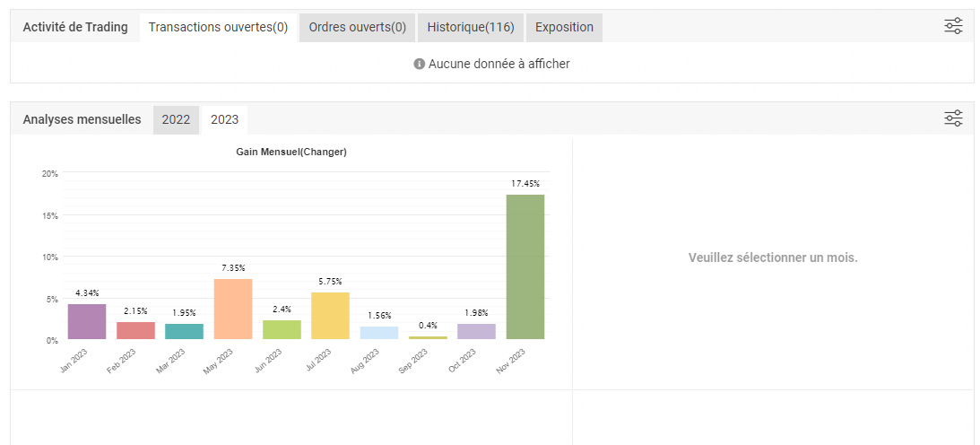
Task: Switch monthly analysis to 2022
Action: (176, 119)
